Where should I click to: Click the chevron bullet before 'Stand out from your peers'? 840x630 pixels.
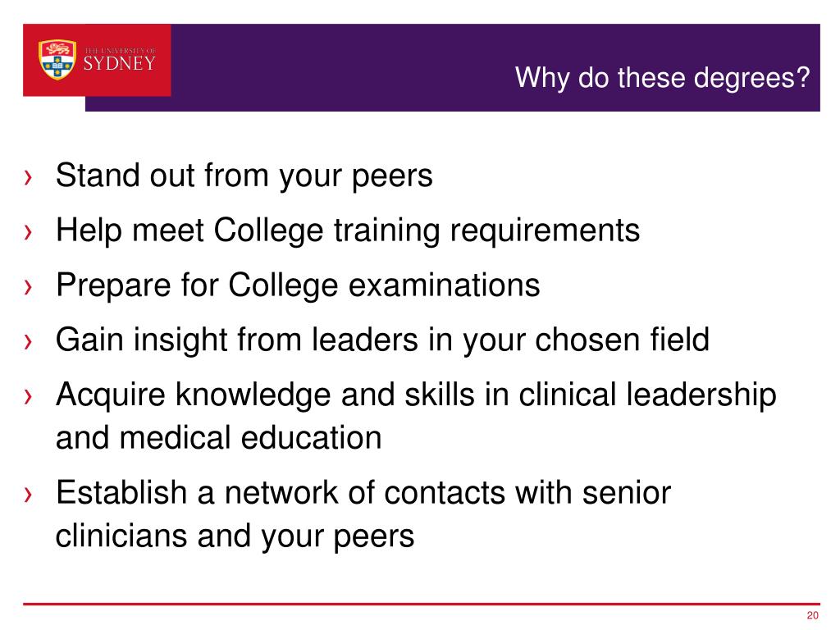point(29,177)
